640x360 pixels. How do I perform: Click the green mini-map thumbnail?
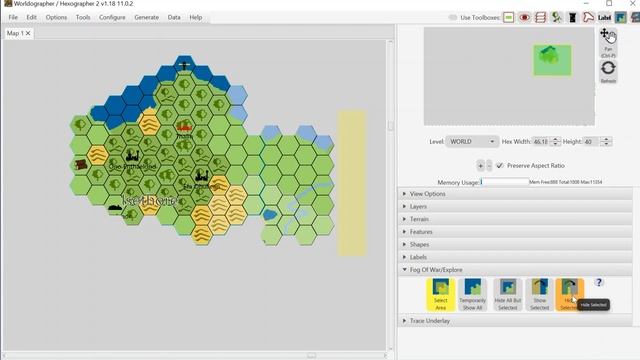click(x=552, y=60)
